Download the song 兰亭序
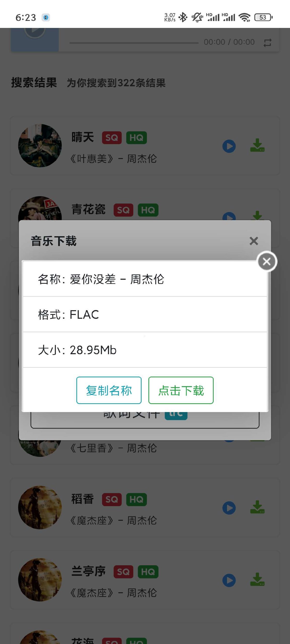 (257, 579)
